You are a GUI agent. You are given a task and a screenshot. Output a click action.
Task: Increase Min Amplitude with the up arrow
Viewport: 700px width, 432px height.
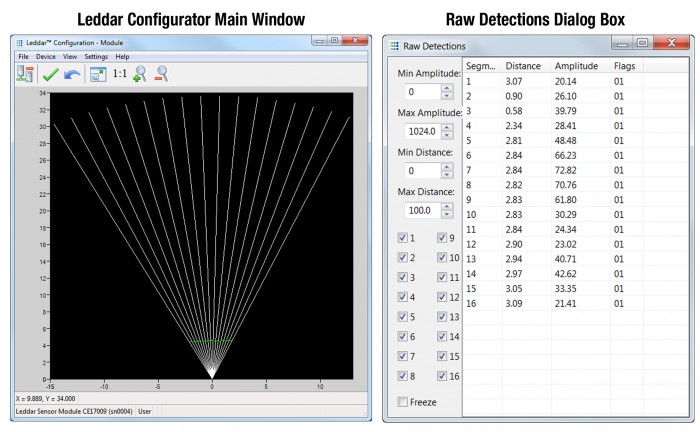click(446, 88)
